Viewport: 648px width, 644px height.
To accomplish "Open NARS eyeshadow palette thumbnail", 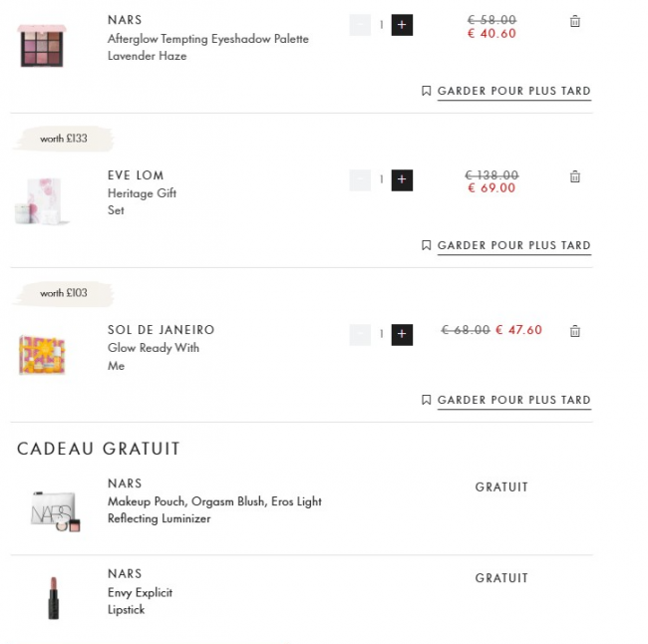I will tap(42, 45).
